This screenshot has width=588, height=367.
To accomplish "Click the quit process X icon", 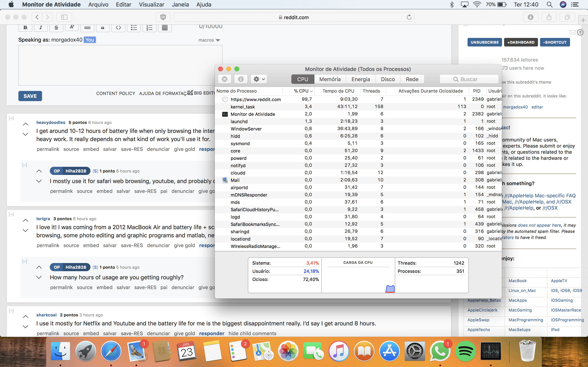I will (x=225, y=79).
